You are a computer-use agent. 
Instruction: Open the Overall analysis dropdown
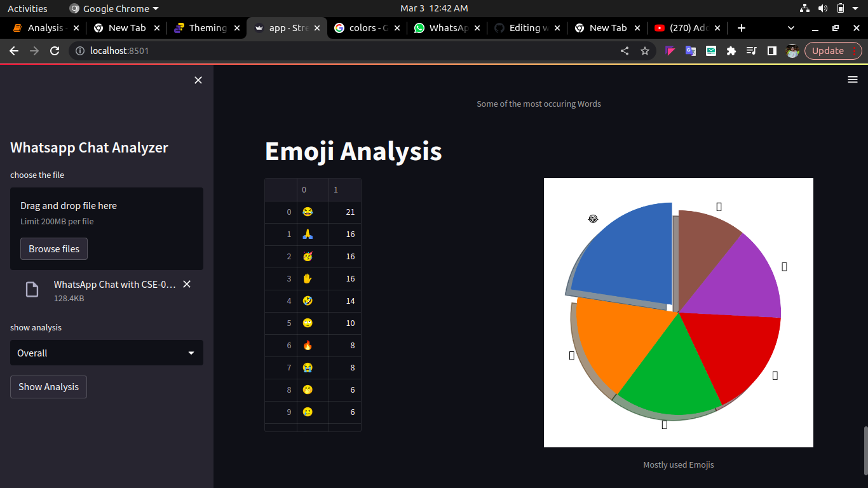[x=106, y=353]
